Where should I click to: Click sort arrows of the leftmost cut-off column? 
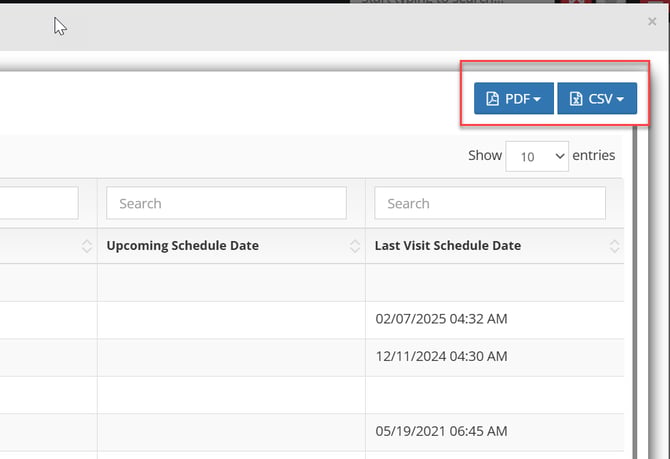tap(86, 246)
